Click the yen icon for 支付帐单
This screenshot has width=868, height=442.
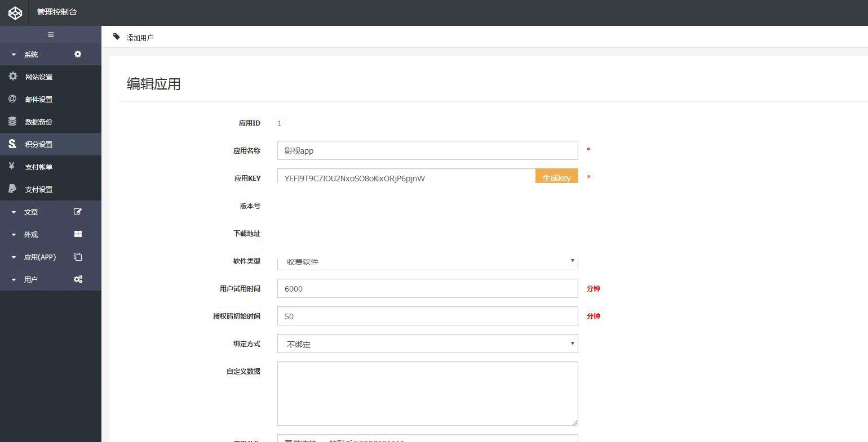click(12, 166)
